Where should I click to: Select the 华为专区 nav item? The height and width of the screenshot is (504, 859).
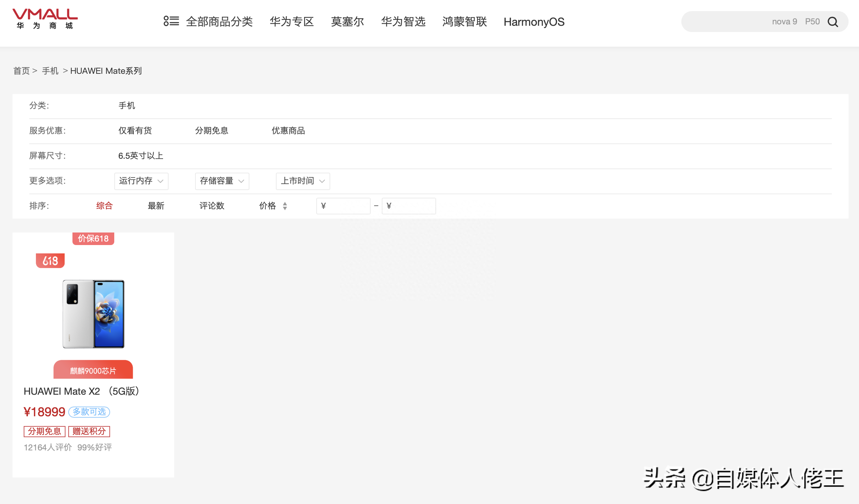[292, 22]
